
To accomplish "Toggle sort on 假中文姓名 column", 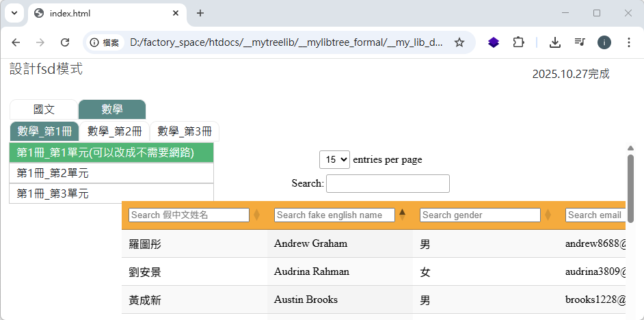I will 256,215.
